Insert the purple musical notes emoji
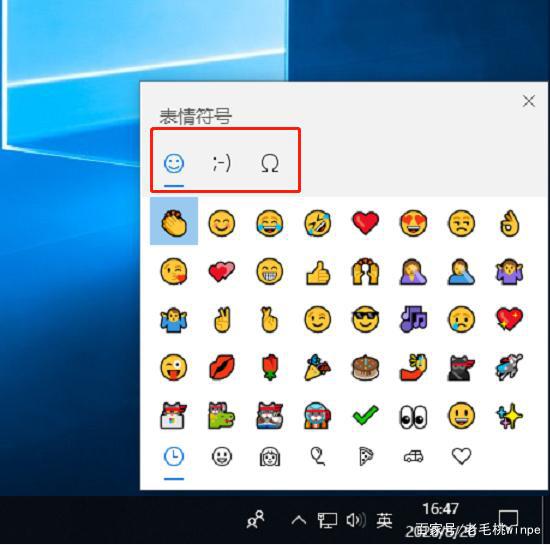Image resolution: width=550 pixels, height=545 pixels. 414,319
